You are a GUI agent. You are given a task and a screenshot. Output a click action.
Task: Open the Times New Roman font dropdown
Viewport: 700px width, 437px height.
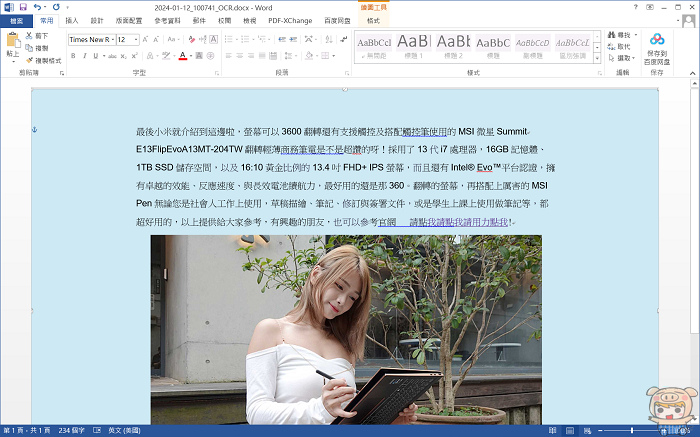coord(112,40)
